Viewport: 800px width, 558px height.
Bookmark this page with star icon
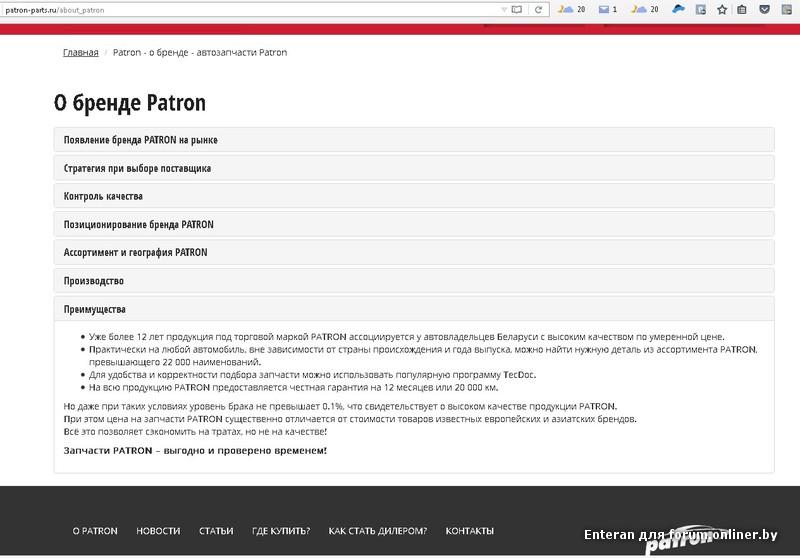pyautogui.click(x=722, y=9)
